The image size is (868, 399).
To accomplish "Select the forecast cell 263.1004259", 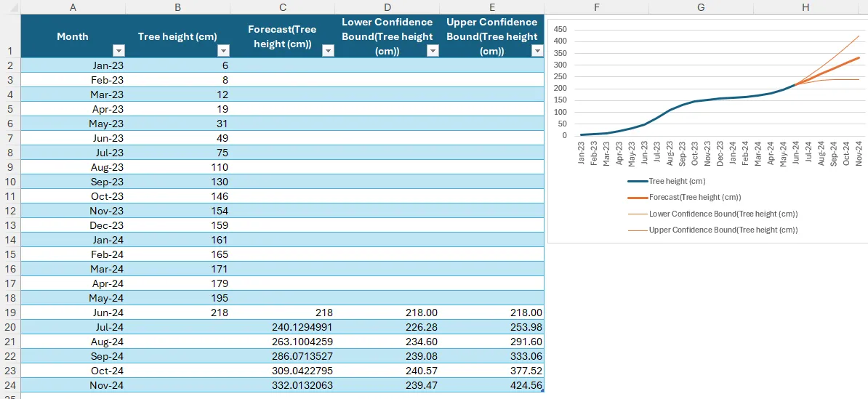I will 283,342.
